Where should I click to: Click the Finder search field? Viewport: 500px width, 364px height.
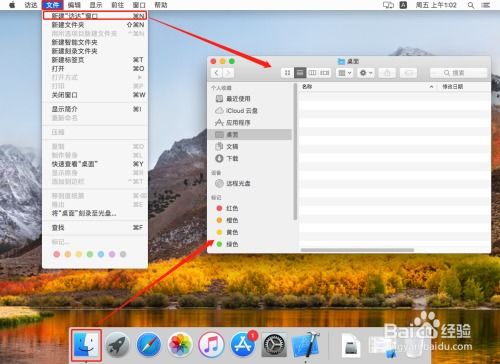point(459,73)
